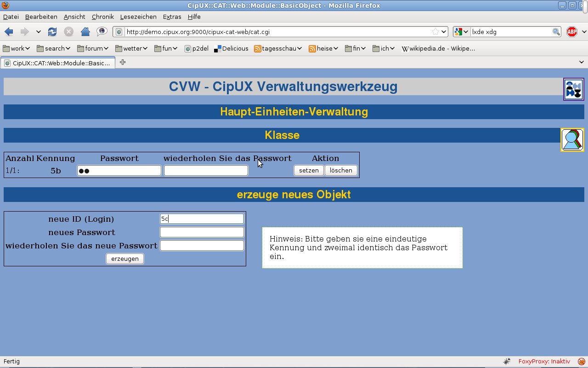Open the tagesschau bookmark folder
The width and height of the screenshot is (588, 368).
[278, 48]
